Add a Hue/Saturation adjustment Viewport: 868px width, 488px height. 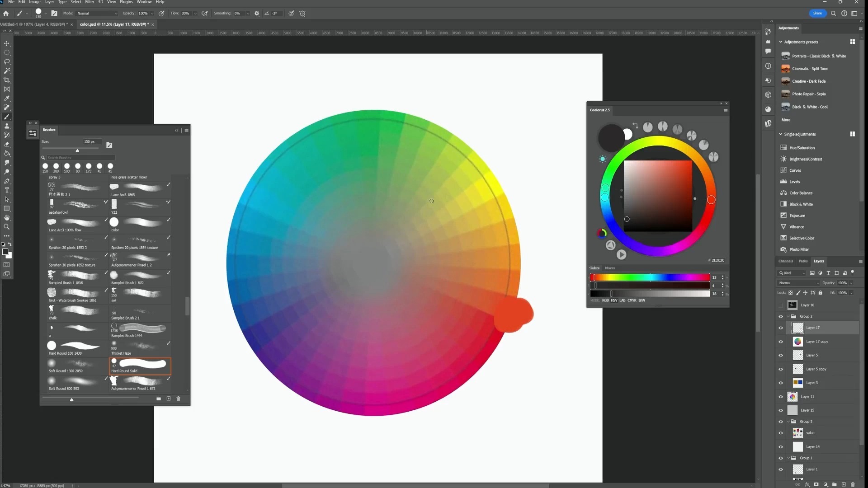(802, 148)
